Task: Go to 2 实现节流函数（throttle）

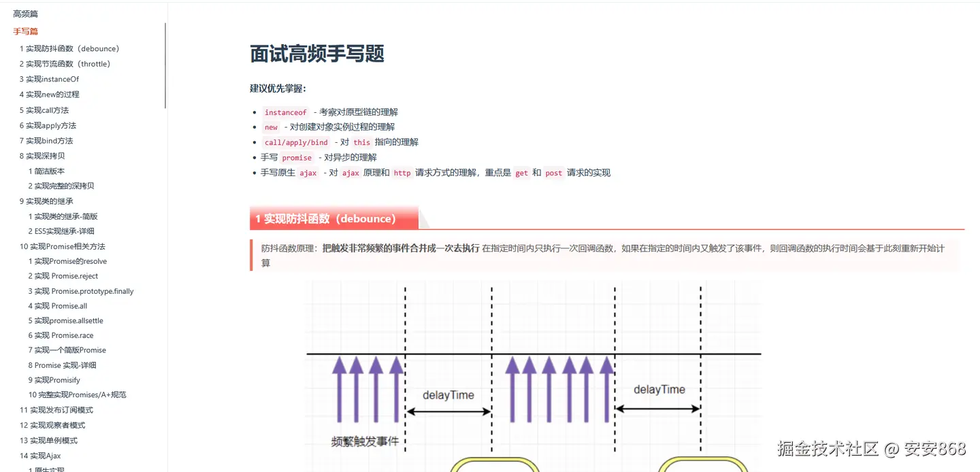Action: (x=65, y=64)
